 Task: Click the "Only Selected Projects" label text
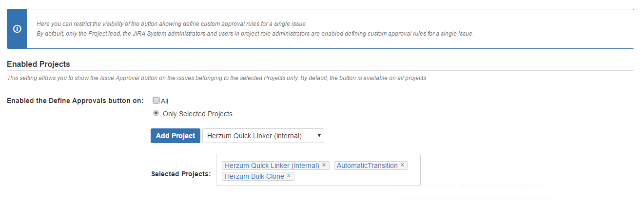coord(197,114)
